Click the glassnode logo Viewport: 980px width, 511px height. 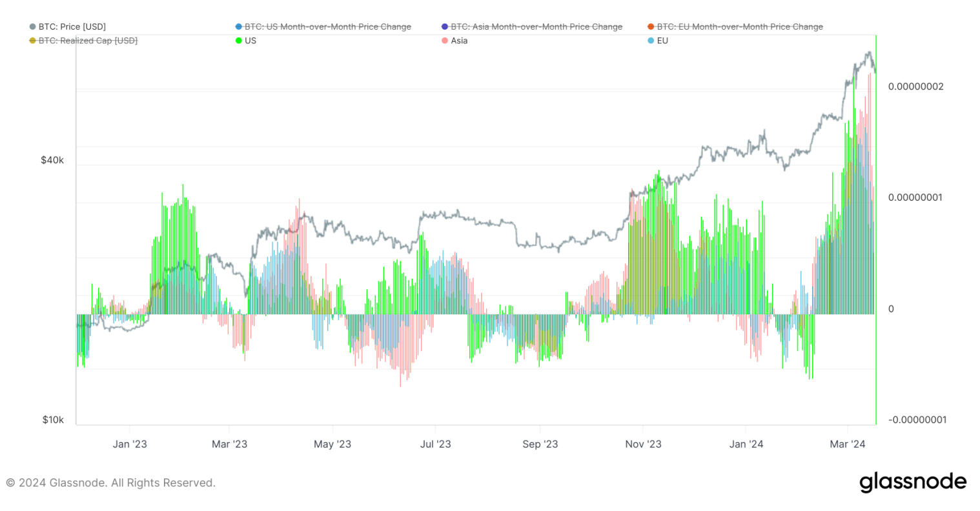coord(913,483)
